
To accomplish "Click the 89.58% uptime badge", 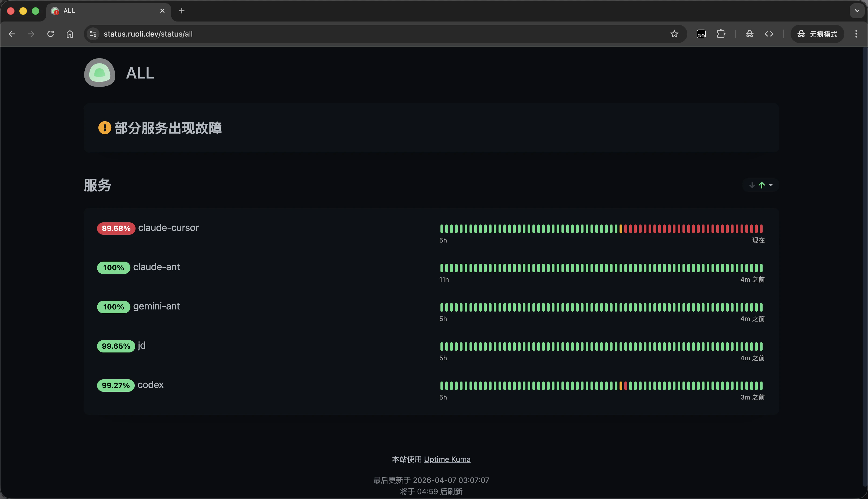I will click(x=116, y=228).
